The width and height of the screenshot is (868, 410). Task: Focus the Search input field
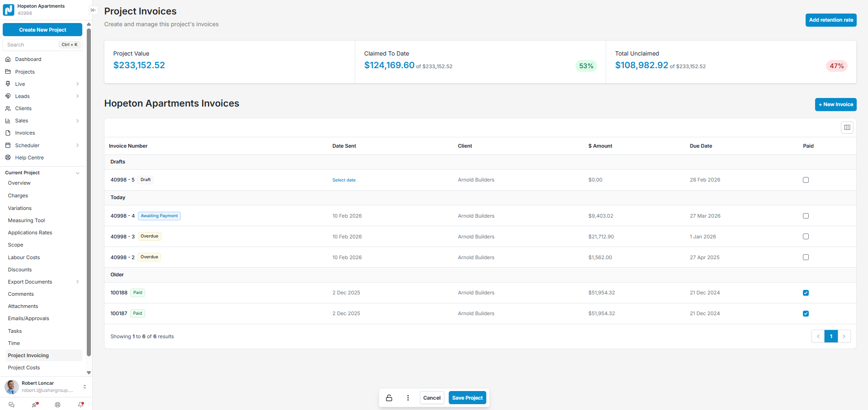point(32,45)
